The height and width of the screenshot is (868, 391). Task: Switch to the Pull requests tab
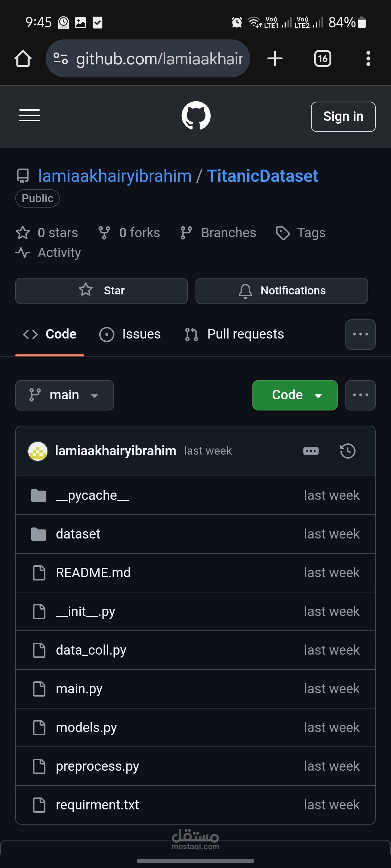pos(235,335)
